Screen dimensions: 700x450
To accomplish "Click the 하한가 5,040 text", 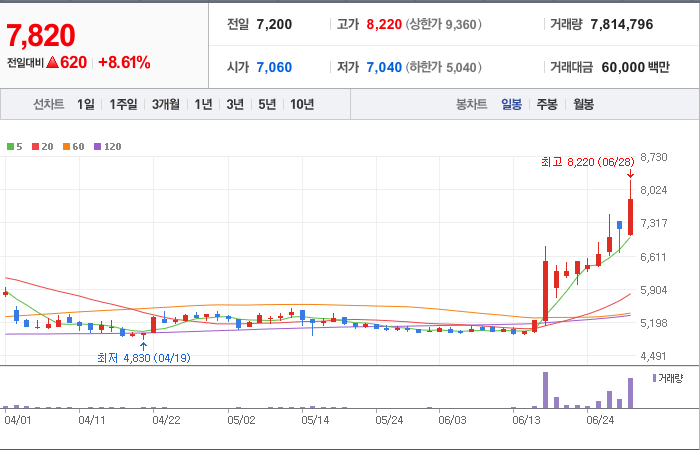I will [444, 67].
